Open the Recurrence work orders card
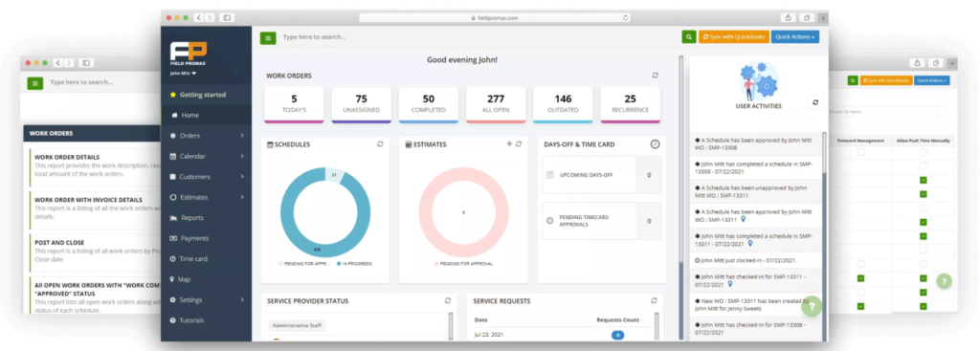The width and height of the screenshot is (980, 351). [x=630, y=104]
